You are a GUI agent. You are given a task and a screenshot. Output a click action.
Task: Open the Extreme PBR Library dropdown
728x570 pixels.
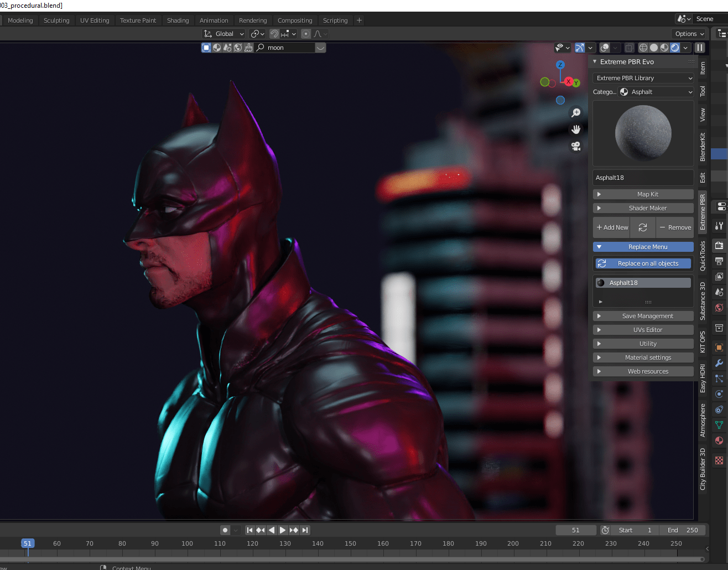click(x=643, y=78)
